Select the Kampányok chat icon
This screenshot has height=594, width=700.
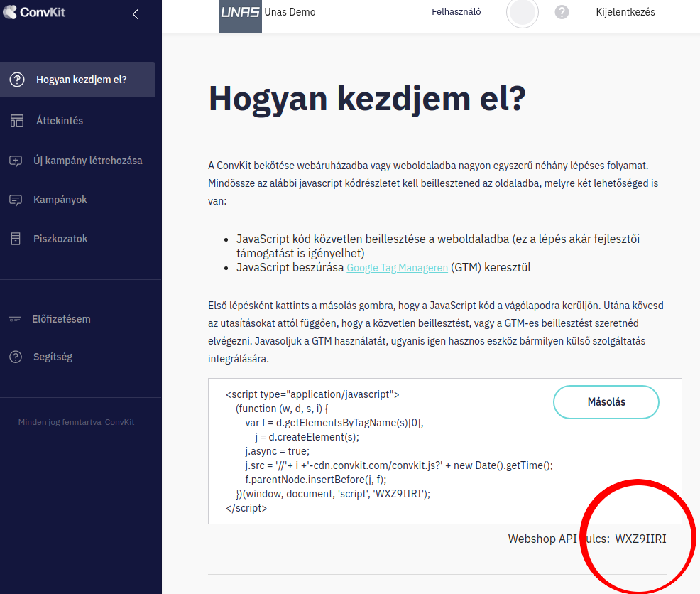(x=16, y=200)
